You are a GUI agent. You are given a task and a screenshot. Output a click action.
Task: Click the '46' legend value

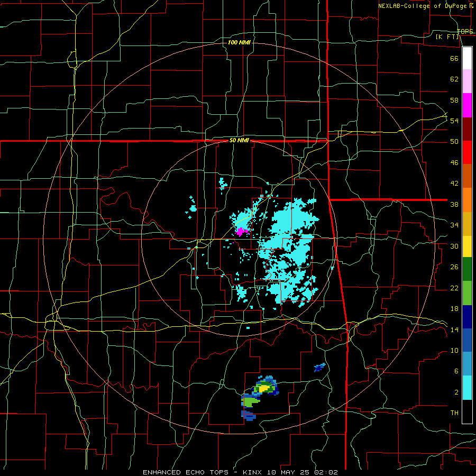pyautogui.click(x=454, y=163)
